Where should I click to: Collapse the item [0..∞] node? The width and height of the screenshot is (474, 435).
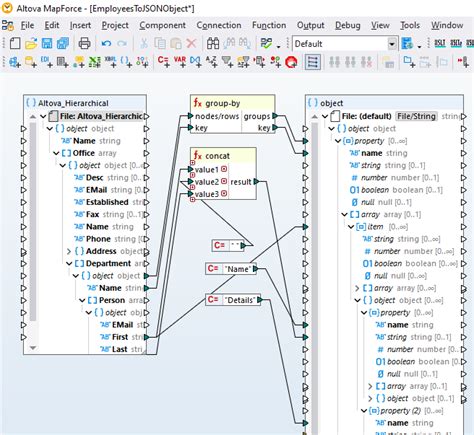point(351,227)
